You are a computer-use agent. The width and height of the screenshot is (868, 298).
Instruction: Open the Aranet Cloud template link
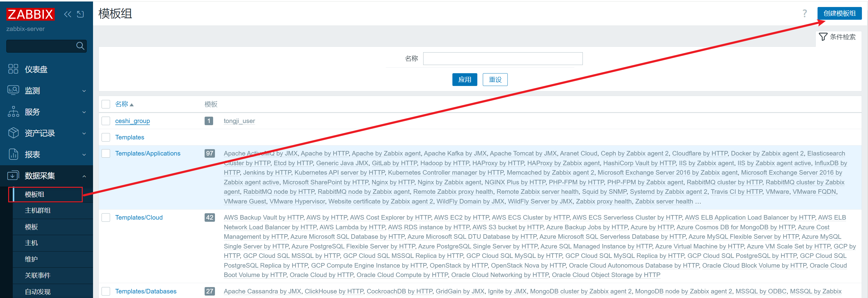point(578,153)
